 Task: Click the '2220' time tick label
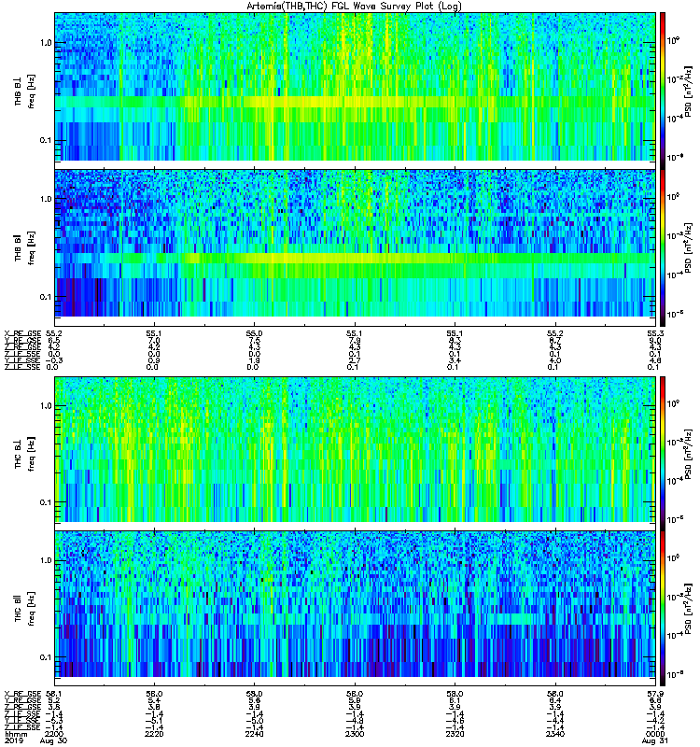(154, 734)
